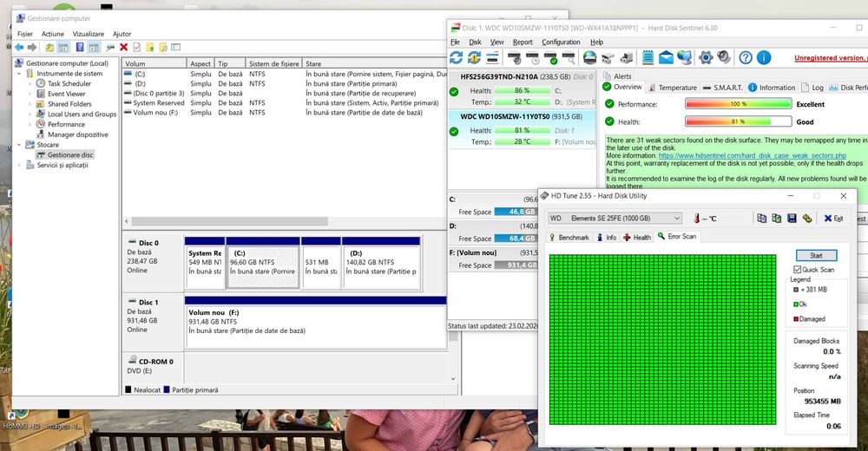Switch to the Health tab in HD Tune
868x451 pixels.
tap(636, 238)
